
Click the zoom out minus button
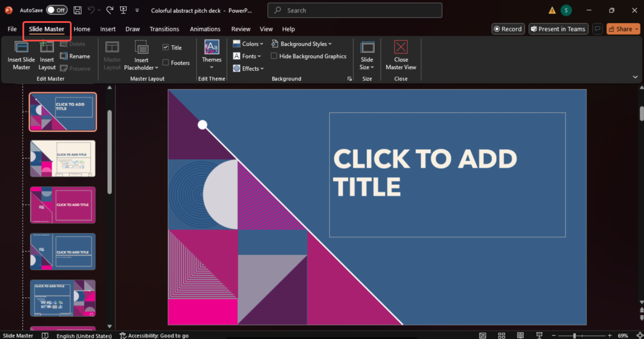[x=553, y=336]
